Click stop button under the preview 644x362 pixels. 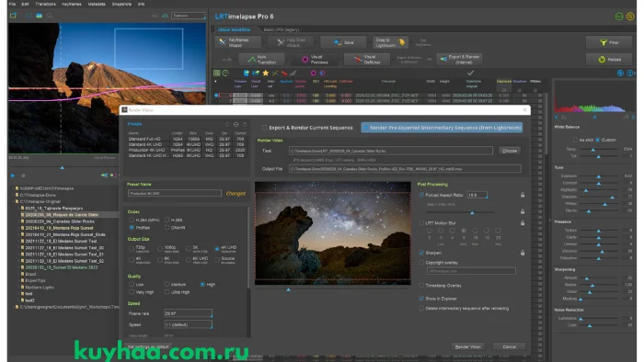tap(23, 175)
